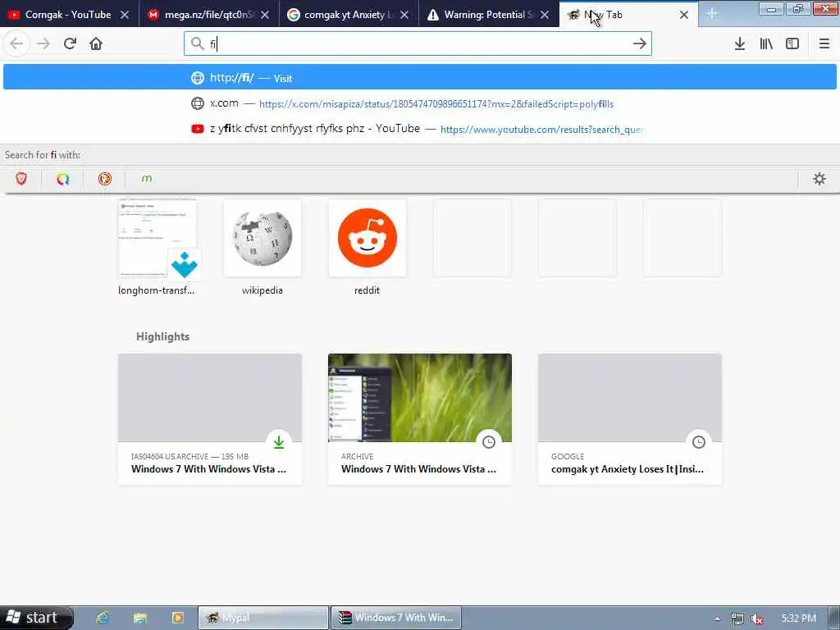Launch Internet Explorer from taskbar

pos(103,618)
